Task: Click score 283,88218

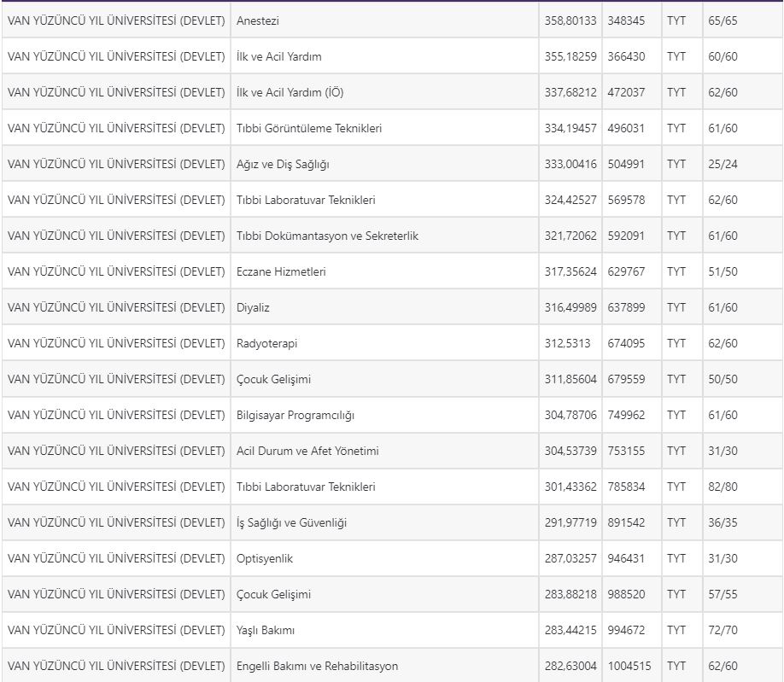Action: [570, 595]
